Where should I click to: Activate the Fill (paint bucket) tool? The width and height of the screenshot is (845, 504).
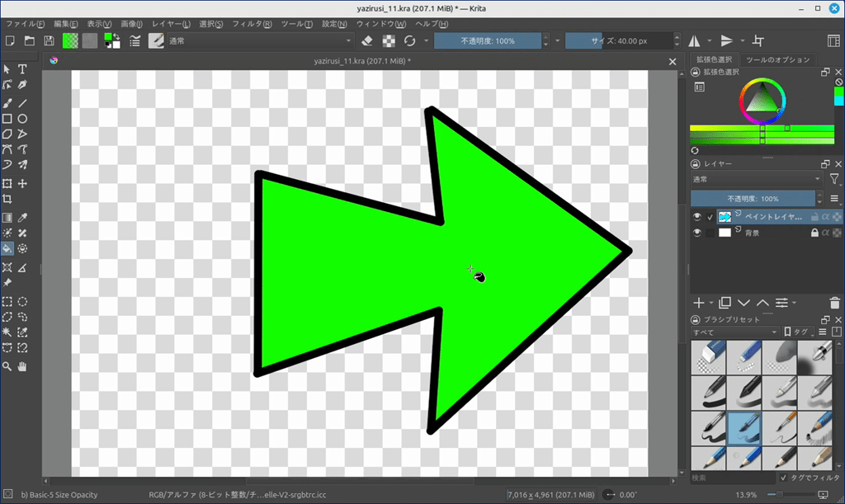tap(7, 247)
